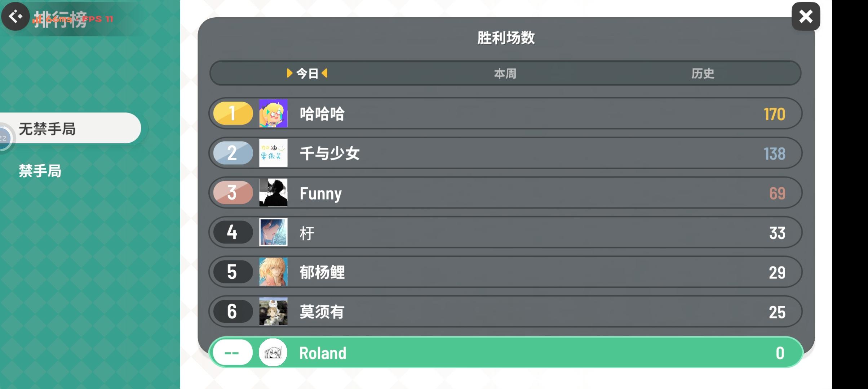The image size is (868, 389).
Task: Tap Roland's round avatar icon
Action: (273, 352)
